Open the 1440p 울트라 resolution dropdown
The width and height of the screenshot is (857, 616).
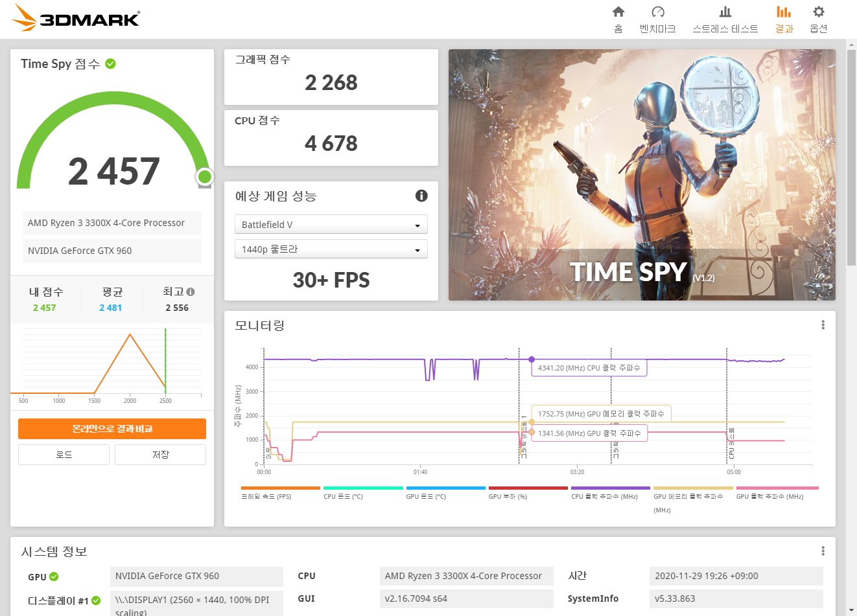click(x=331, y=249)
